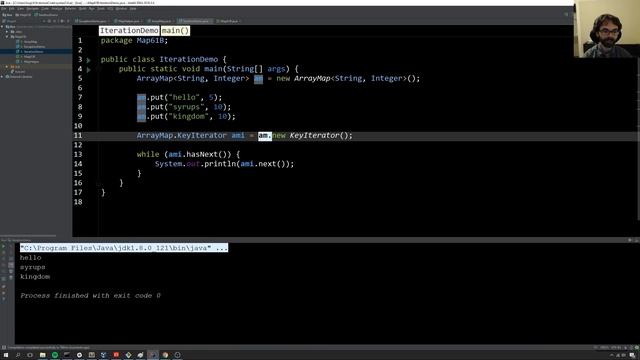
Task: Collapse the project root node in the tree
Action: pos(2,27)
